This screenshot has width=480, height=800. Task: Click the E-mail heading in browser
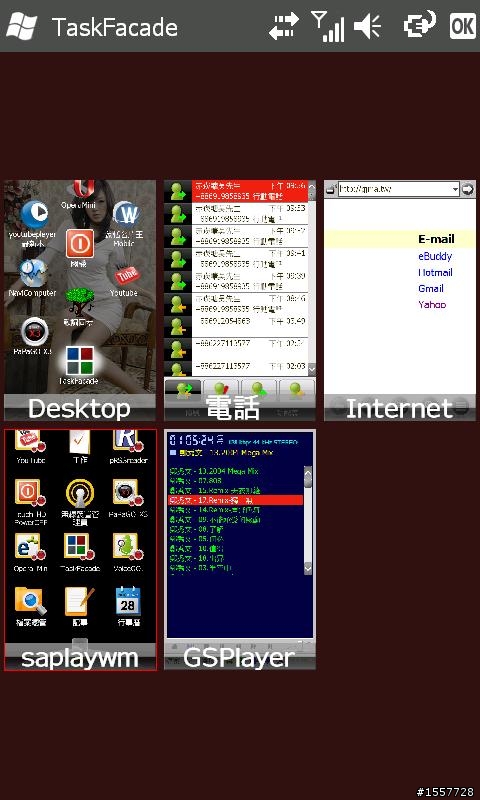click(436, 239)
